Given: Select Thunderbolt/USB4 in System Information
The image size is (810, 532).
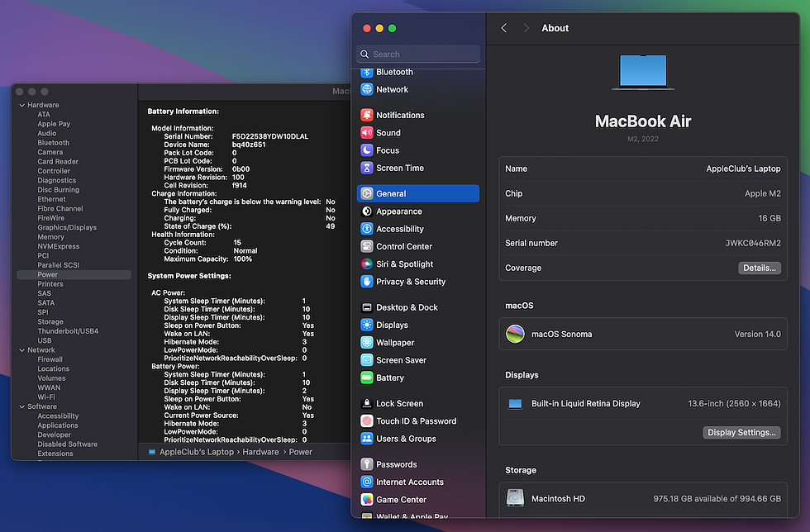Looking at the screenshot, I should point(68,331).
